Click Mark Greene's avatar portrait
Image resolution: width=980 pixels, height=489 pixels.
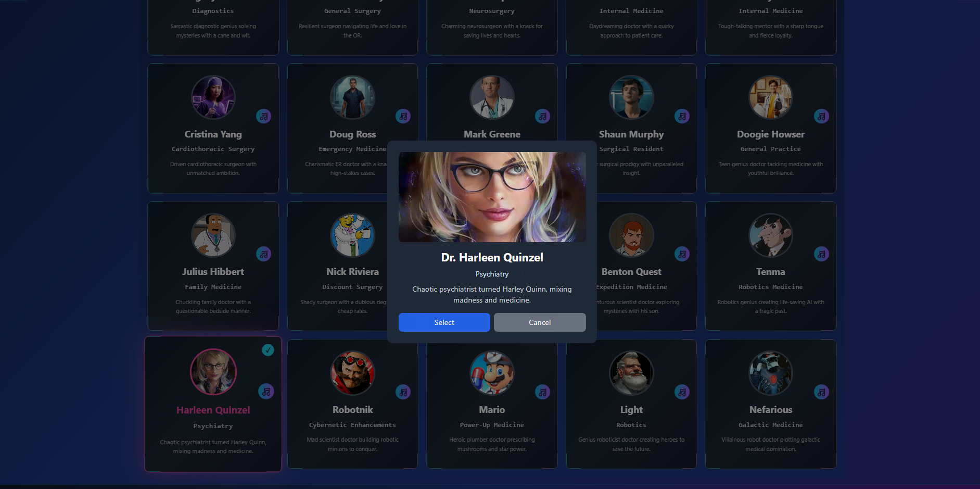coord(492,97)
